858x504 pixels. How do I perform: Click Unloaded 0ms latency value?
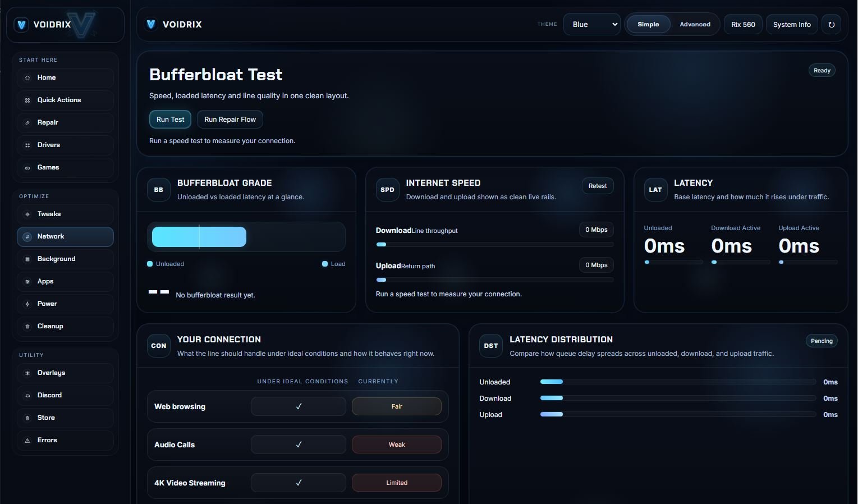pyautogui.click(x=664, y=246)
